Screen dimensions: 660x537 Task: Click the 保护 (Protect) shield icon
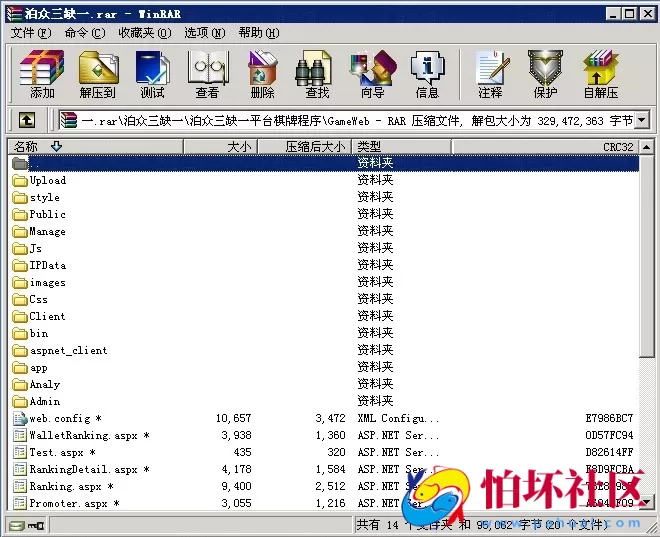(x=545, y=74)
